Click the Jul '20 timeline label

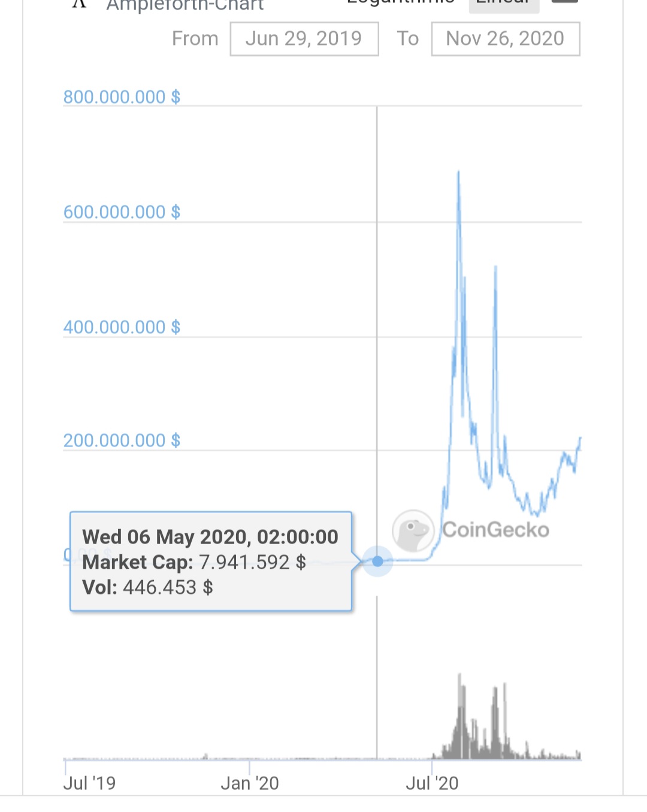pyautogui.click(x=432, y=783)
